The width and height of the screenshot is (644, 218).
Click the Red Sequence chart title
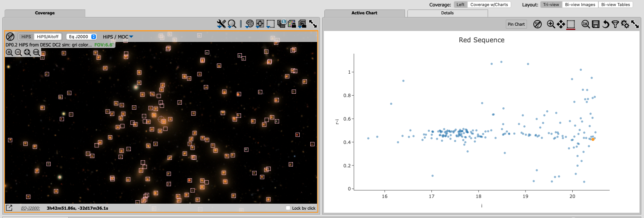[x=482, y=40]
